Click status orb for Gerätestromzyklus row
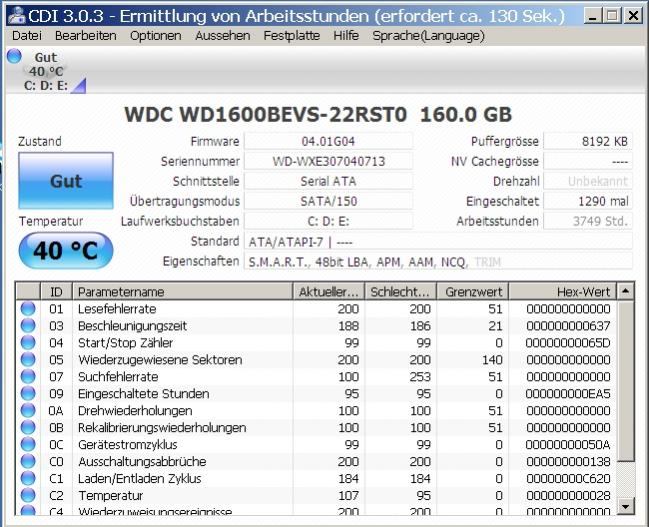 [x=28, y=445]
